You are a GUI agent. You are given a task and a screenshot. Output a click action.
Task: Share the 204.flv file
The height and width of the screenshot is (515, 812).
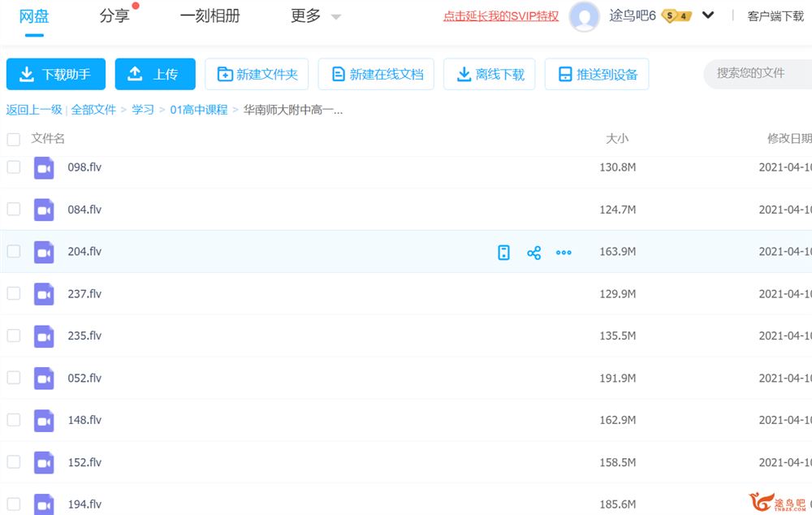(534, 253)
